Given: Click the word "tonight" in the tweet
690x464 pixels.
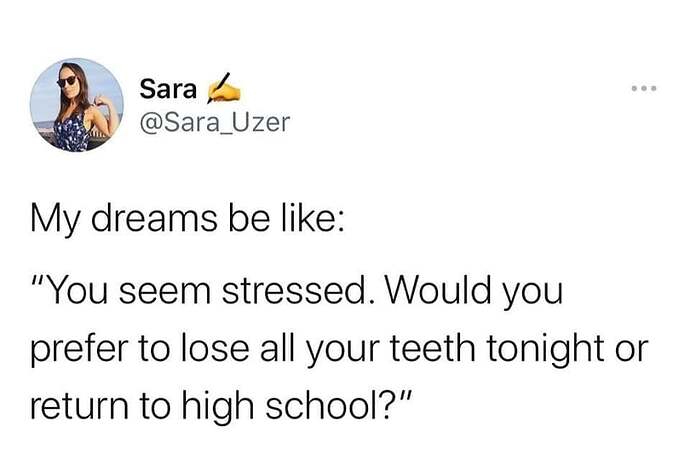Looking at the screenshot, I should (546, 350).
